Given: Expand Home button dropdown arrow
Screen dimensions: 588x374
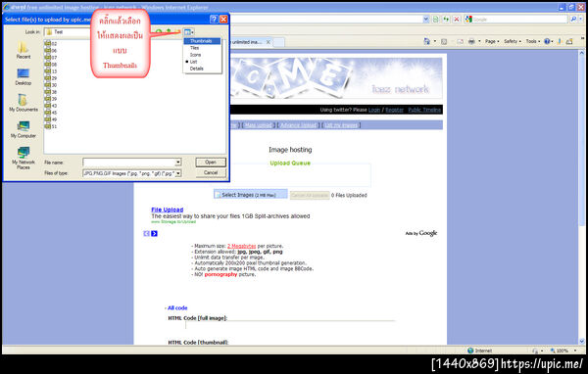Looking at the screenshot, I should coord(435,41).
